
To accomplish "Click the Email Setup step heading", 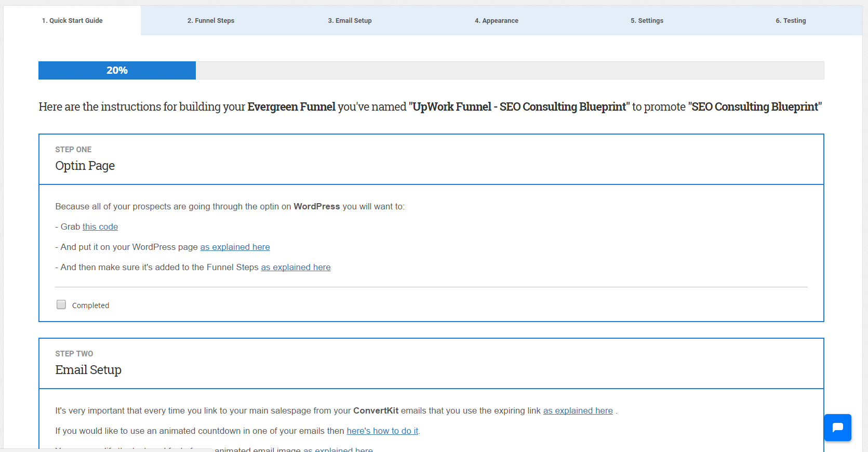I will 88,370.
